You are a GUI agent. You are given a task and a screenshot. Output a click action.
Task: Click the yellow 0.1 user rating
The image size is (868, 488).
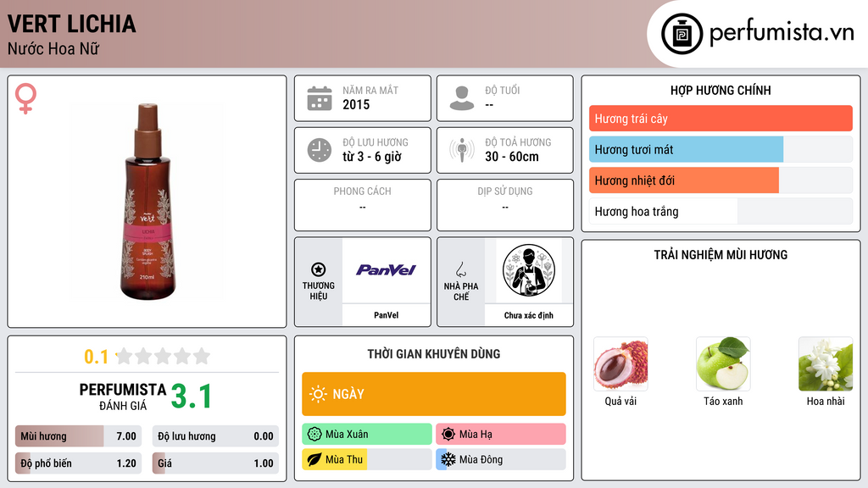[x=96, y=357]
